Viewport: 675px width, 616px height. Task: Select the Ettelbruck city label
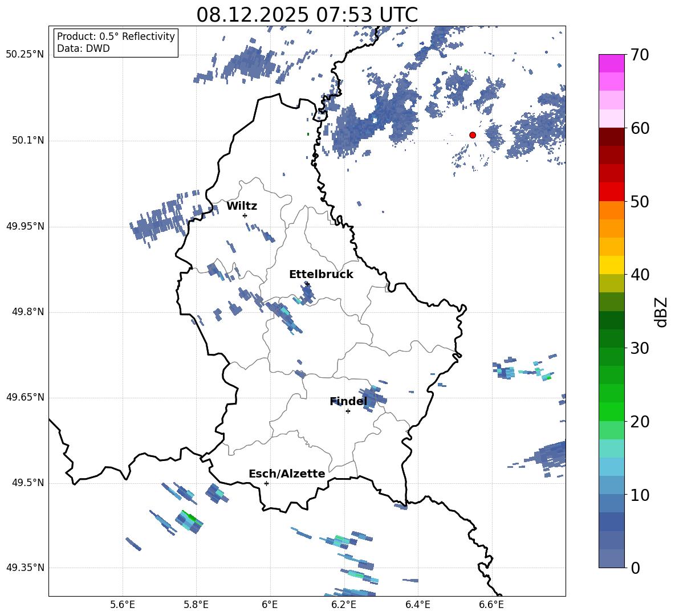[321, 275]
